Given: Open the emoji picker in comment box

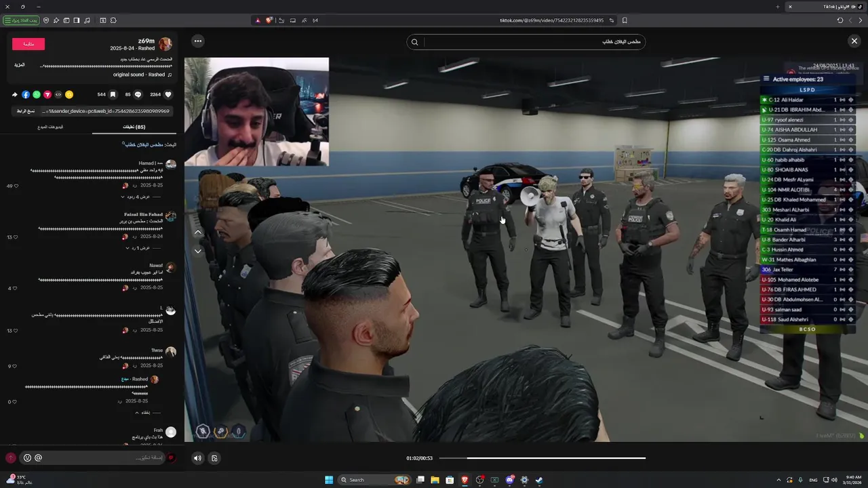Looking at the screenshot, I should click(27, 457).
